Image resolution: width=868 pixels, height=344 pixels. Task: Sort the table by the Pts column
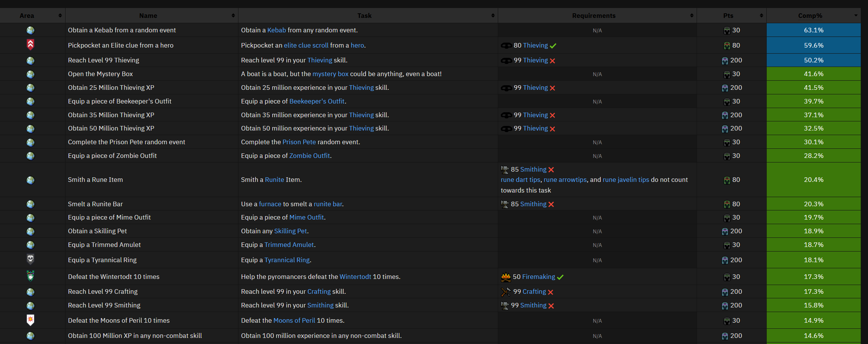coord(732,16)
